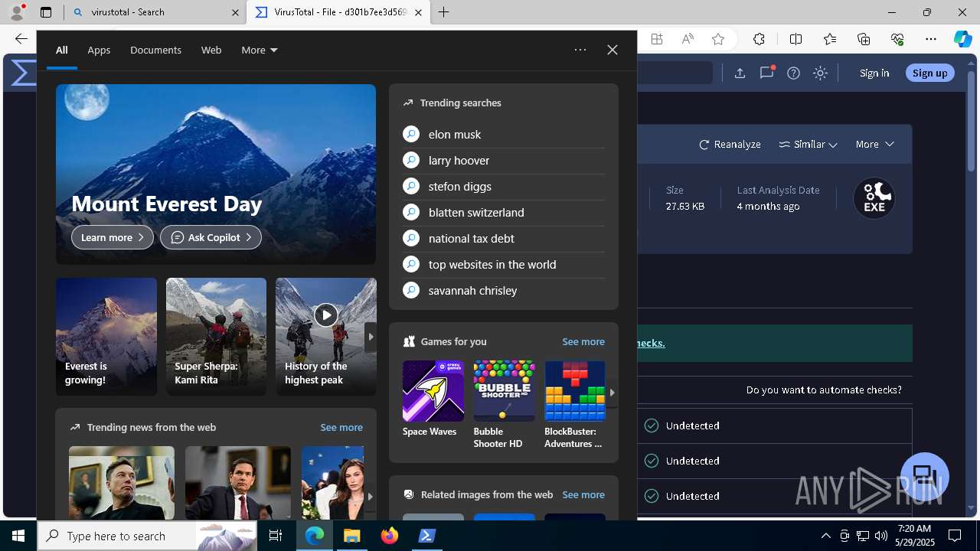Add page to favorites star

(x=718, y=39)
